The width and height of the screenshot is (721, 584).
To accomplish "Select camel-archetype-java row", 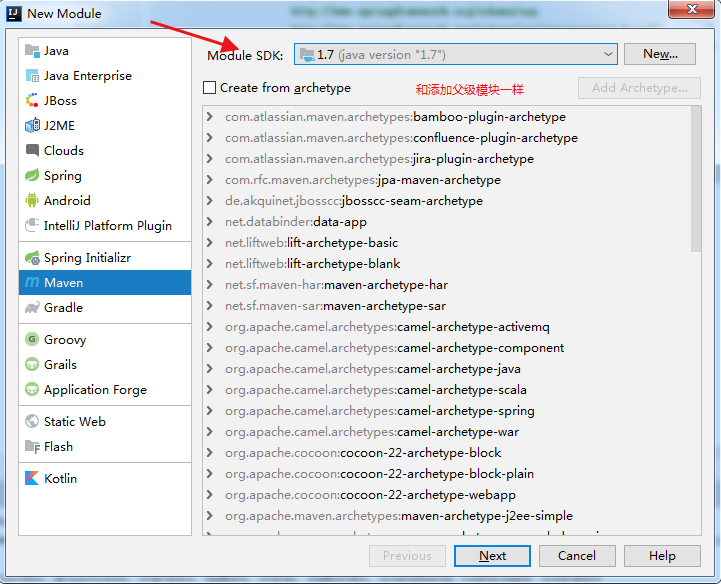I will pyautogui.click(x=447, y=369).
